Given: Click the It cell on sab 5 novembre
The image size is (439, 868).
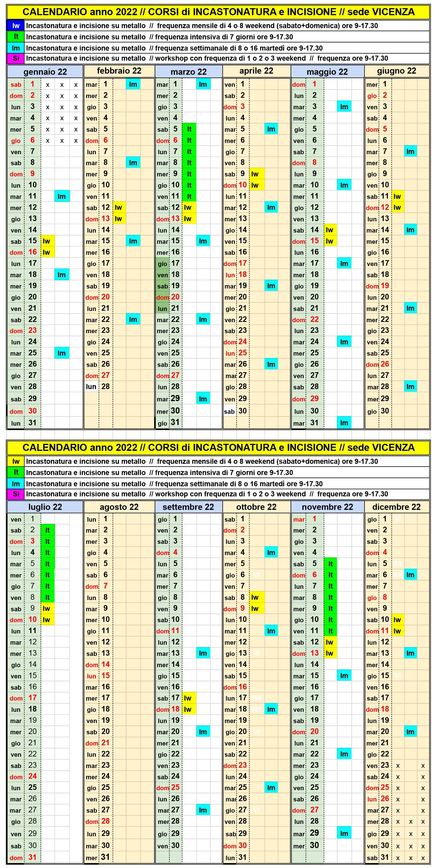Looking at the screenshot, I should pos(331,564).
